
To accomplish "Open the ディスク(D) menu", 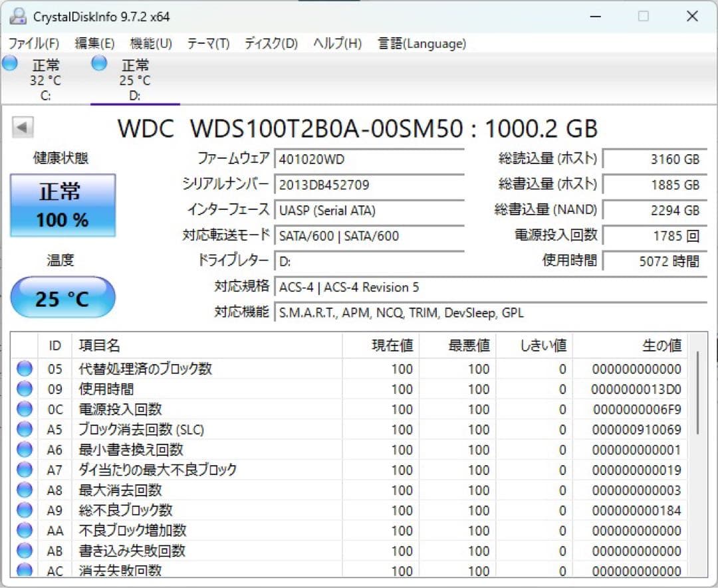I will pyautogui.click(x=270, y=43).
